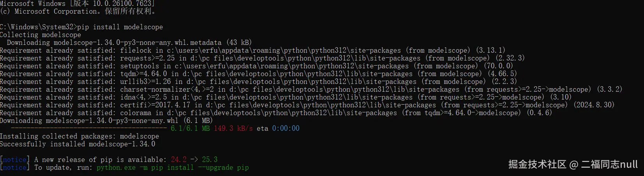Click the typed "pip install modelscope" command

(x=120, y=27)
